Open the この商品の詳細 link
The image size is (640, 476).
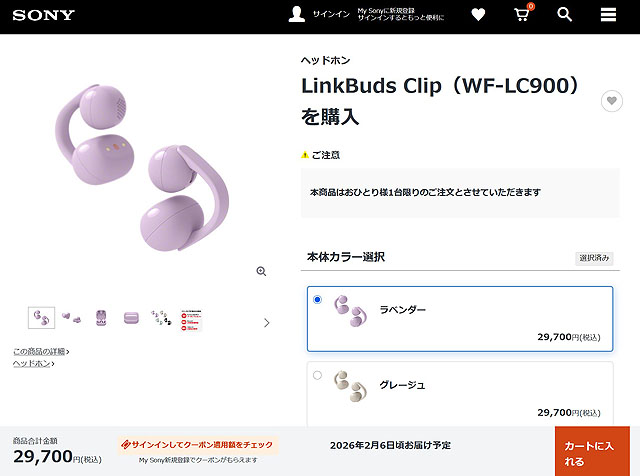click(x=41, y=351)
